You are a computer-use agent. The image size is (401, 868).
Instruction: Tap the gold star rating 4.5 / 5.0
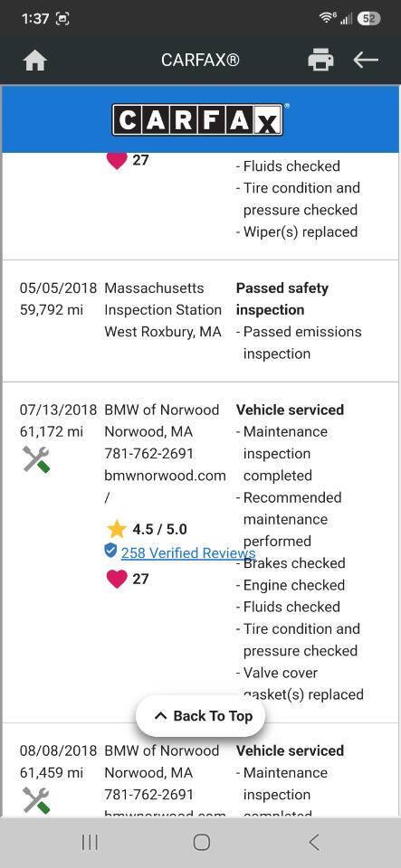click(116, 529)
